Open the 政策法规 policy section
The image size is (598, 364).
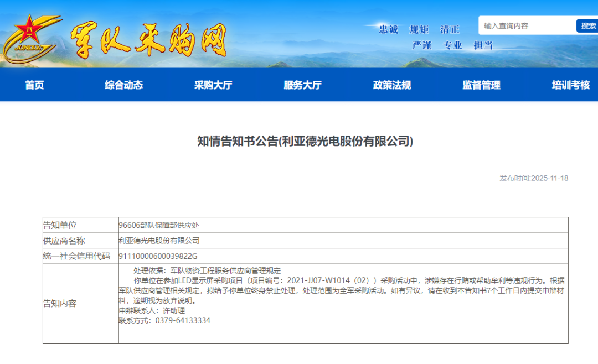click(390, 85)
